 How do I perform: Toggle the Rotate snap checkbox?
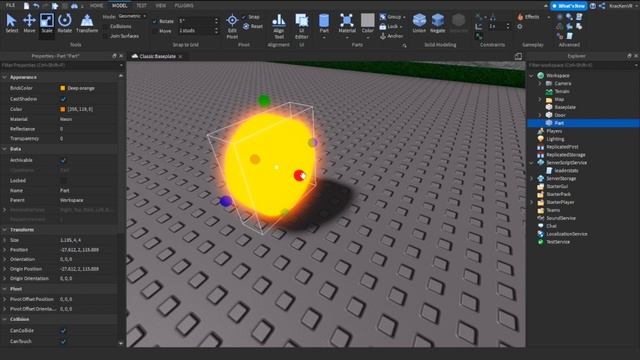[154, 21]
